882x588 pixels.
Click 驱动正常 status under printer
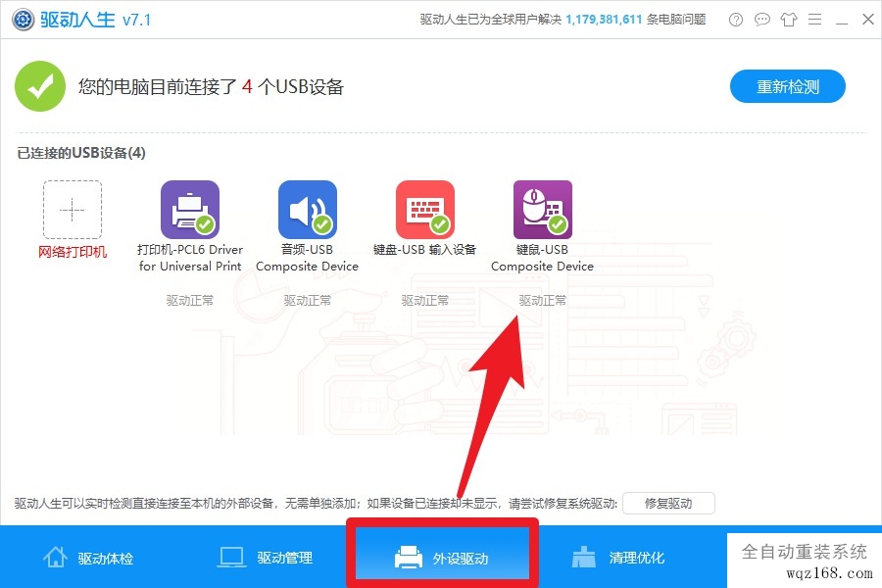click(190, 301)
